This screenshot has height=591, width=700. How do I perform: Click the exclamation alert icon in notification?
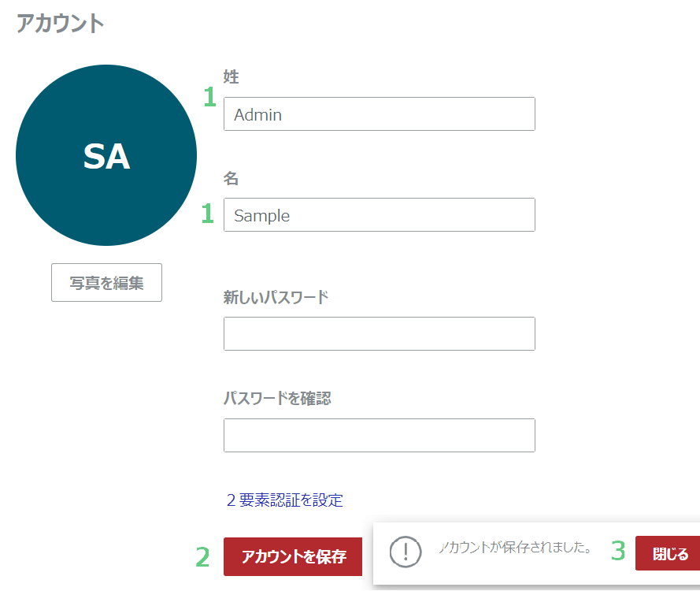pos(406,552)
